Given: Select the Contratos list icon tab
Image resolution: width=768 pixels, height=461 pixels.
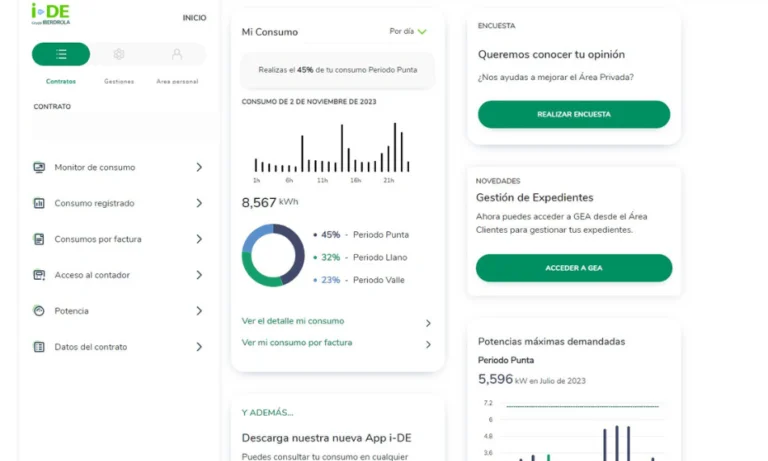Looking at the screenshot, I should [61, 54].
